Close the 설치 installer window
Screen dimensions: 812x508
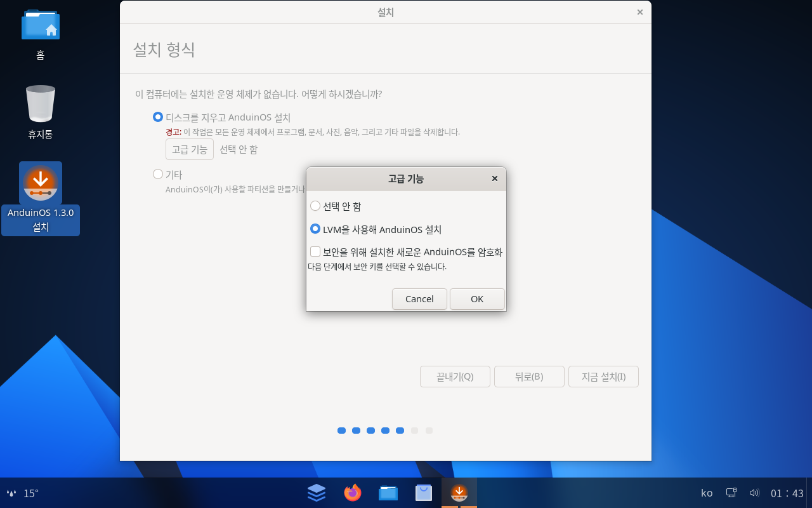click(640, 12)
